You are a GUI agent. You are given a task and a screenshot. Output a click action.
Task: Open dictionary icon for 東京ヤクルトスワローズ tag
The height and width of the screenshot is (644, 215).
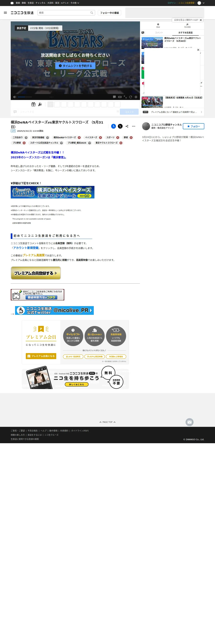[121, 143]
